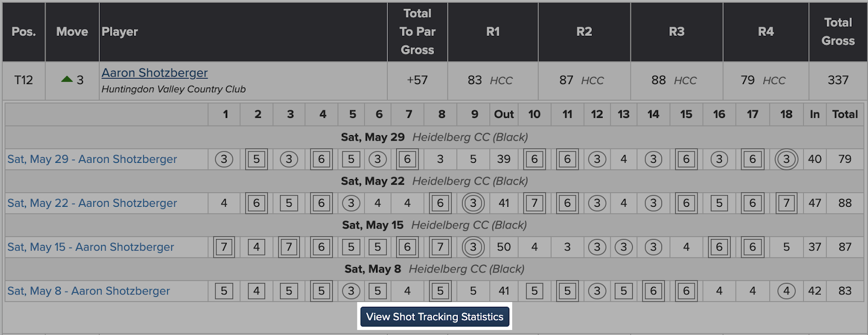Click View Shot Tracking Statistics button

tap(435, 317)
